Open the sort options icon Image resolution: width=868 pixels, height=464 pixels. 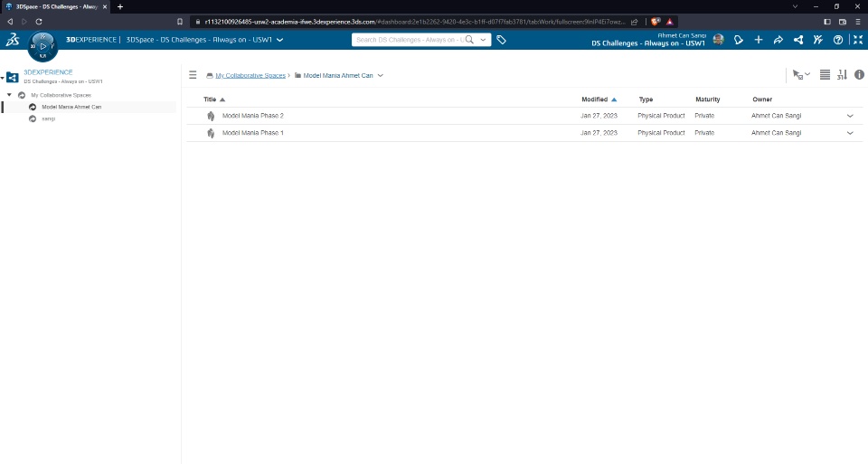pos(842,75)
